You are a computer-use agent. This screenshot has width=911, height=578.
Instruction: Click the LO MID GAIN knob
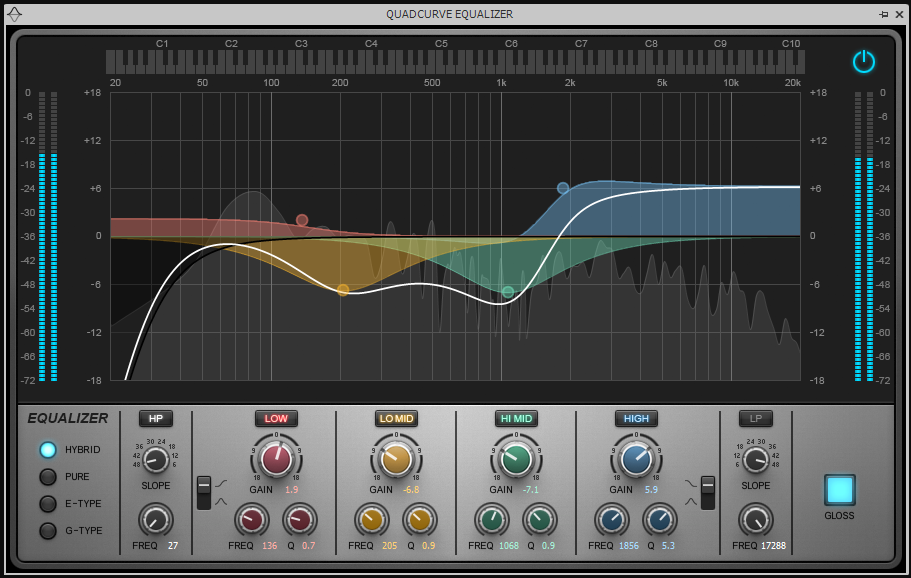[396, 459]
